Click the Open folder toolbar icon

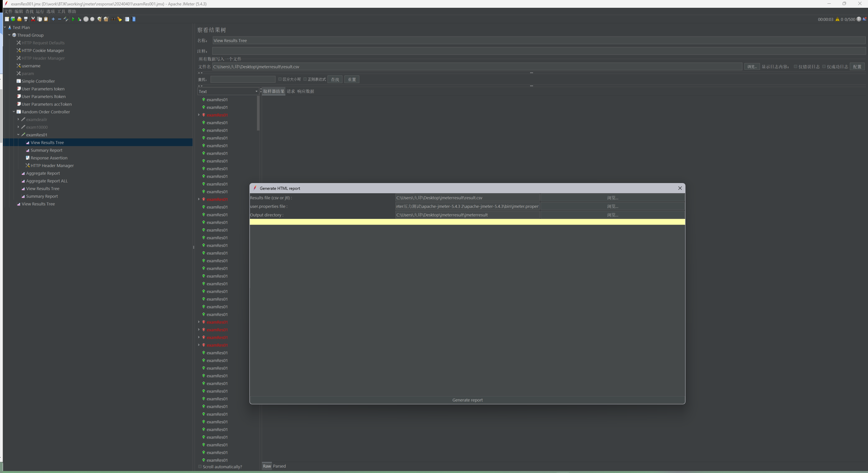click(19, 19)
